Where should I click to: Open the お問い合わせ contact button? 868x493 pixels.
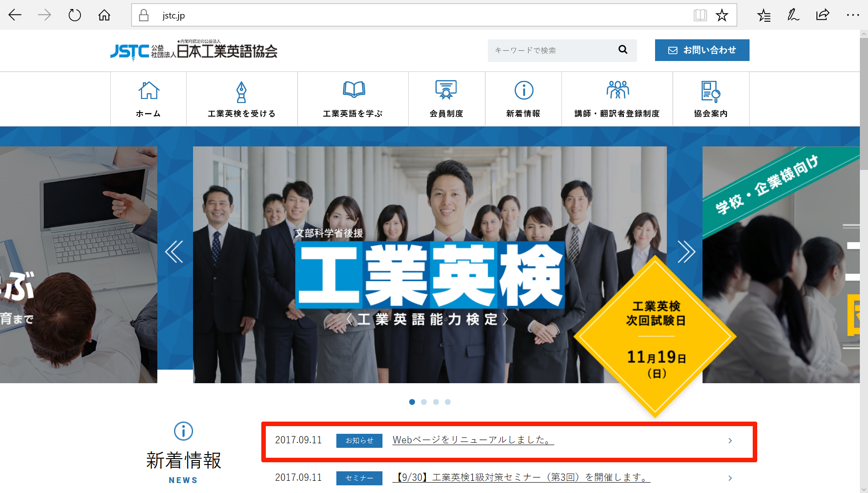click(x=702, y=50)
